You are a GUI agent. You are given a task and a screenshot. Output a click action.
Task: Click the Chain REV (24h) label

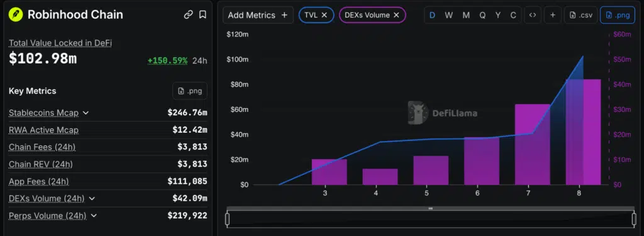[x=41, y=164]
